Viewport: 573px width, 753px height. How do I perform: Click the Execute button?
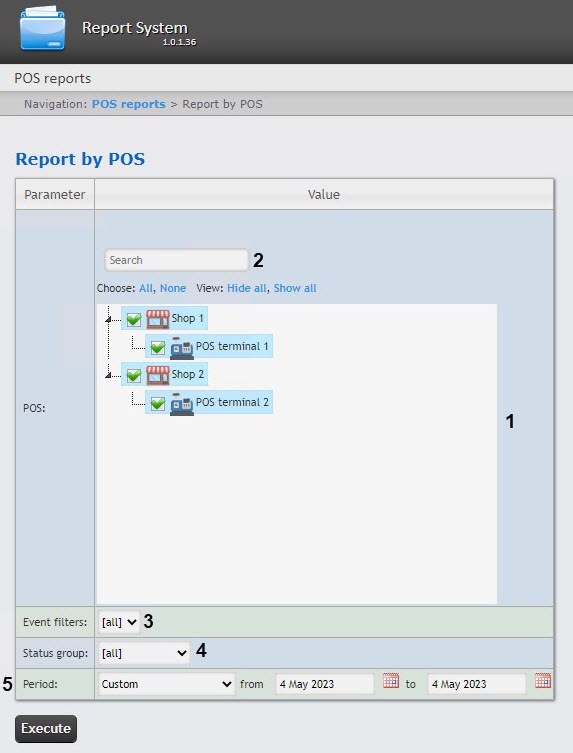tap(46, 729)
